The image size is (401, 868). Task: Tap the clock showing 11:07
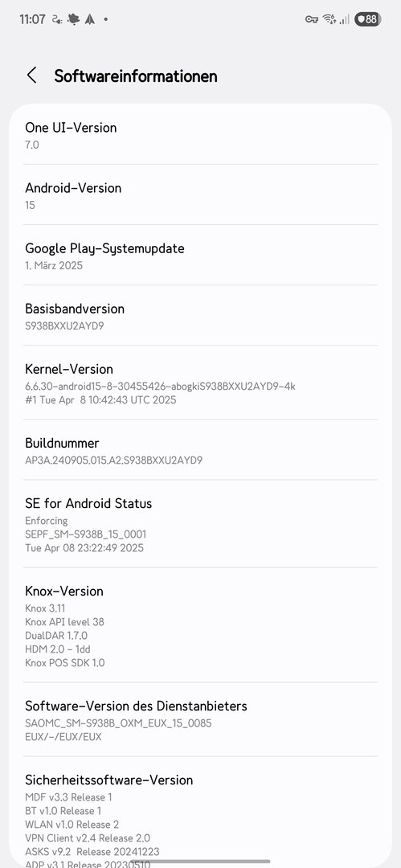tap(32, 19)
